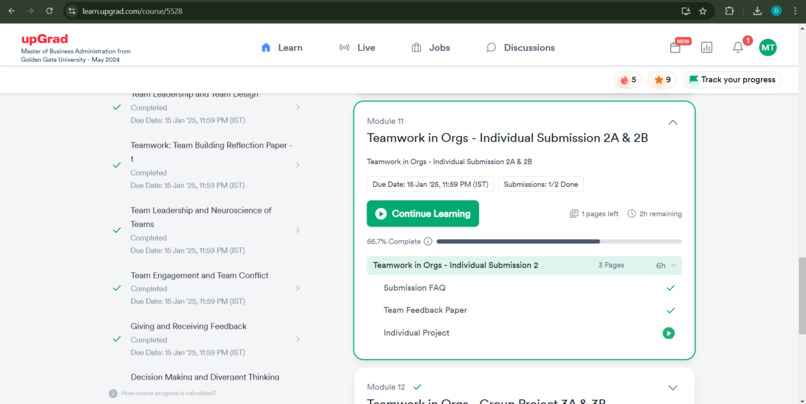Open Giving and Receiving Feedback item

click(189, 326)
